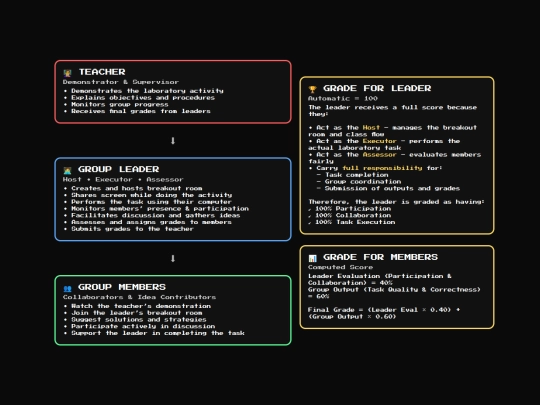Click the 'Demonstrator & Supervisor' subtitle
The height and width of the screenshot is (405, 540).
click(x=121, y=82)
